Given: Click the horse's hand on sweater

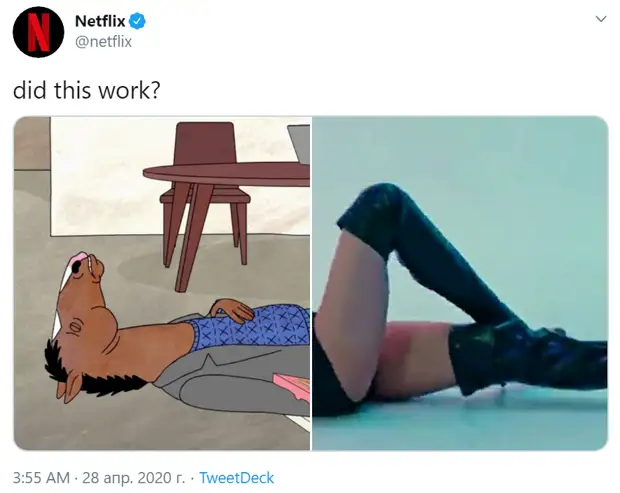Looking at the screenshot, I should [x=231, y=310].
